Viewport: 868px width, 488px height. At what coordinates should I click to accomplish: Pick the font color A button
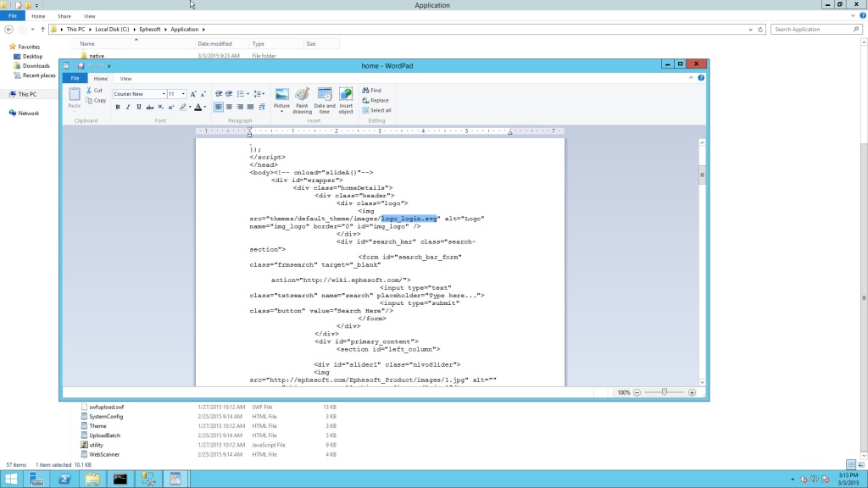198,108
